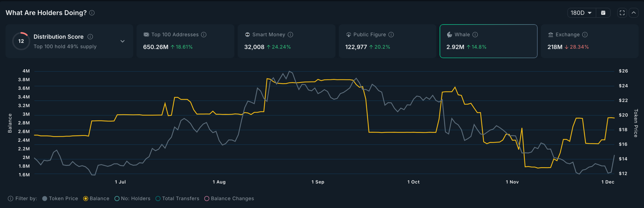
Task: Select the Exchange card
Action: click(x=590, y=41)
